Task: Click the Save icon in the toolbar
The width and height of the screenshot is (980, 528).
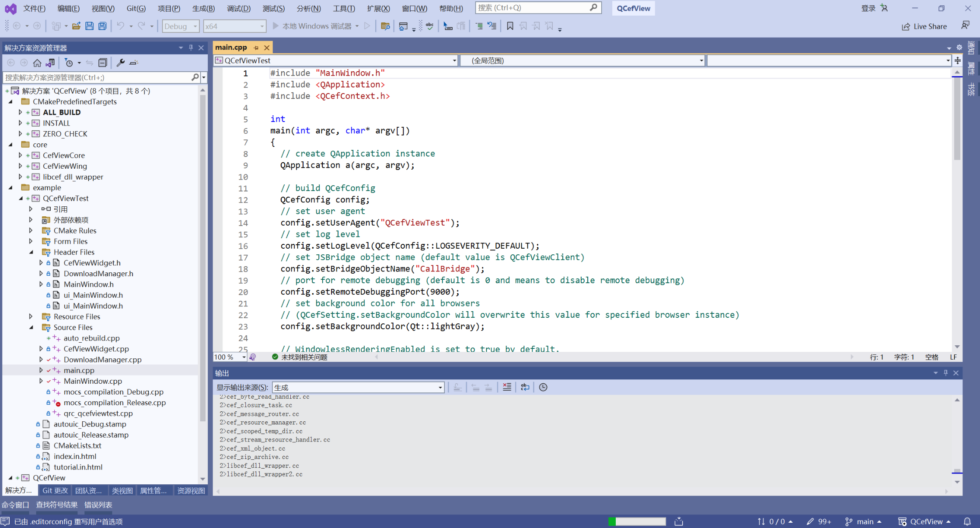Action: (89, 26)
